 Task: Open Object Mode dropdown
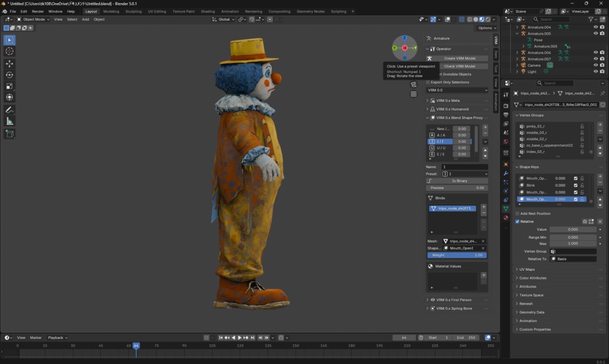pos(33,20)
